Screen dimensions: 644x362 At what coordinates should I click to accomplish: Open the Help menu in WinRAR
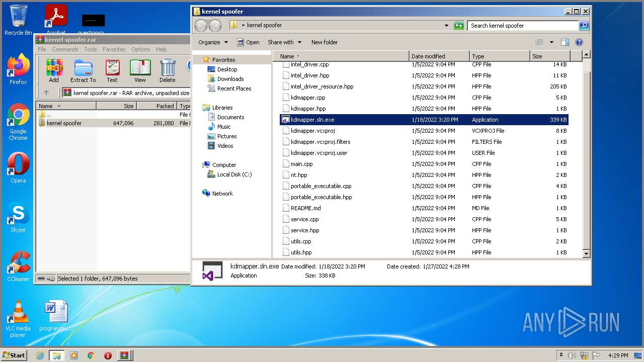161,49
